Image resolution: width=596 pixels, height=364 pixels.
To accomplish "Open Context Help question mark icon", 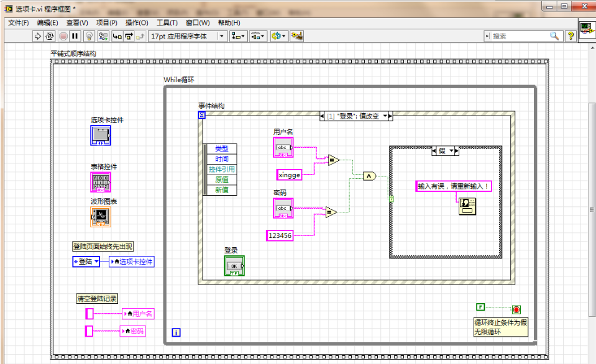I will [x=570, y=37].
